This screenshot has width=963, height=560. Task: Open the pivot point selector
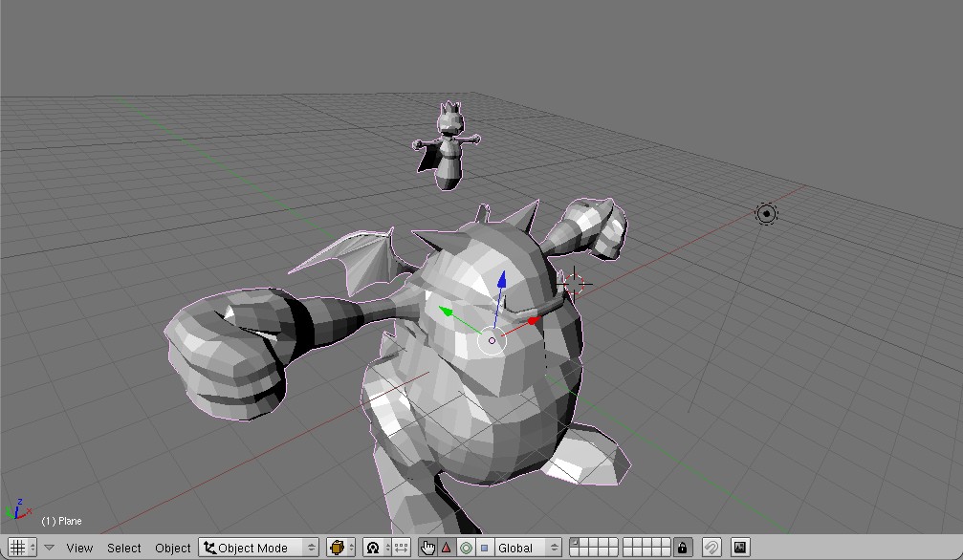coord(378,548)
